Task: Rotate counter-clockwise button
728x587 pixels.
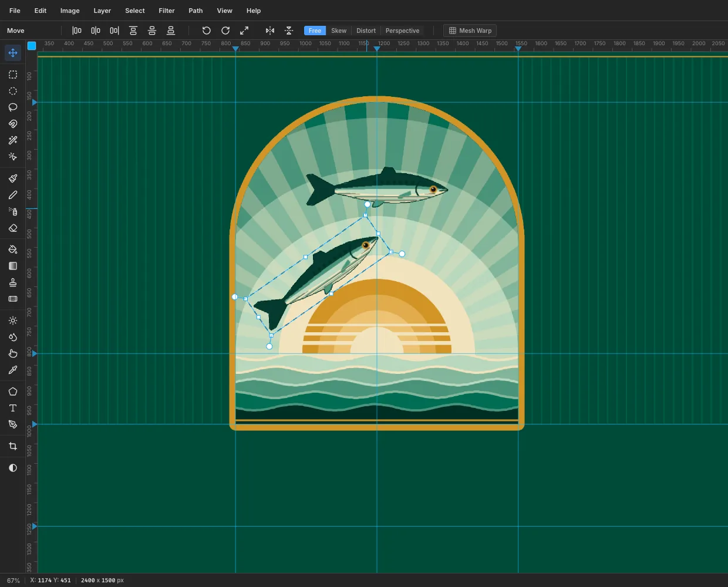Action: (207, 31)
